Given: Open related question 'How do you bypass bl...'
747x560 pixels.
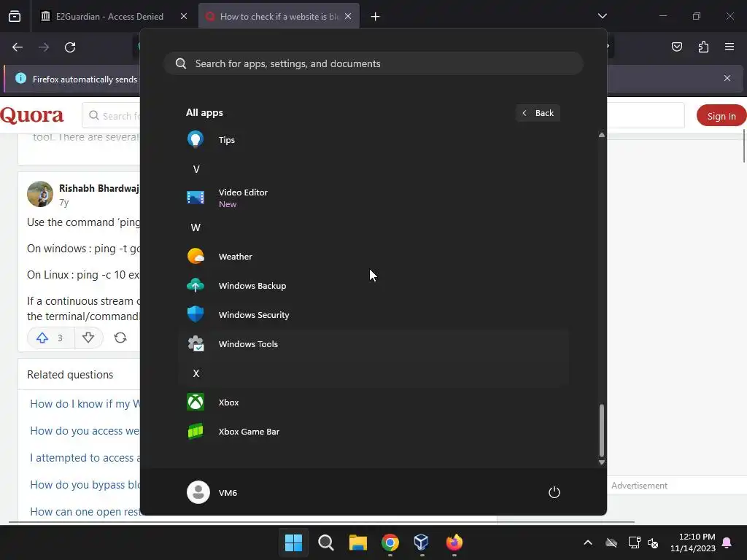Looking at the screenshot, I should tap(85, 485).
